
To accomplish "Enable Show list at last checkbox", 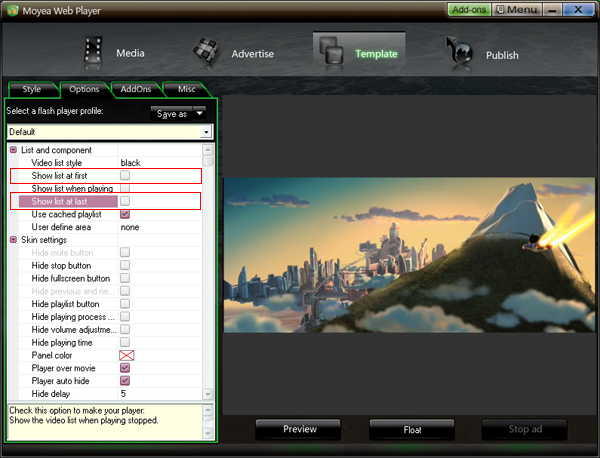I will [x=125, y=201].
